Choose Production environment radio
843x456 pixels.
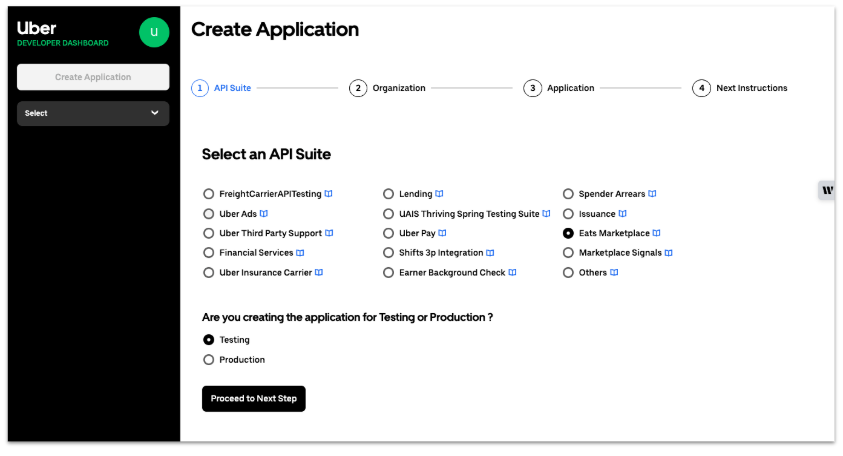[209, 360]
